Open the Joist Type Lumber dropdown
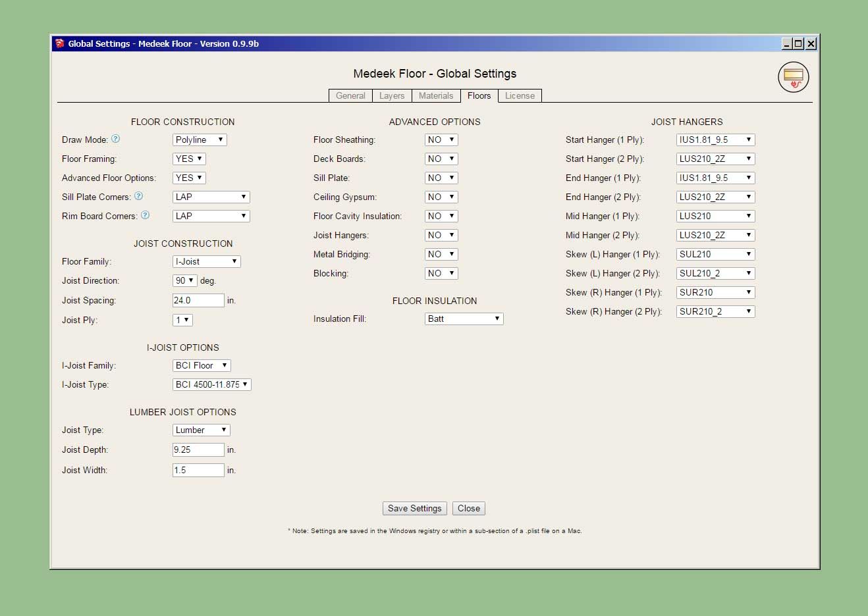The height and width of the screenshot is (616, 868). (x=202, y=430)
